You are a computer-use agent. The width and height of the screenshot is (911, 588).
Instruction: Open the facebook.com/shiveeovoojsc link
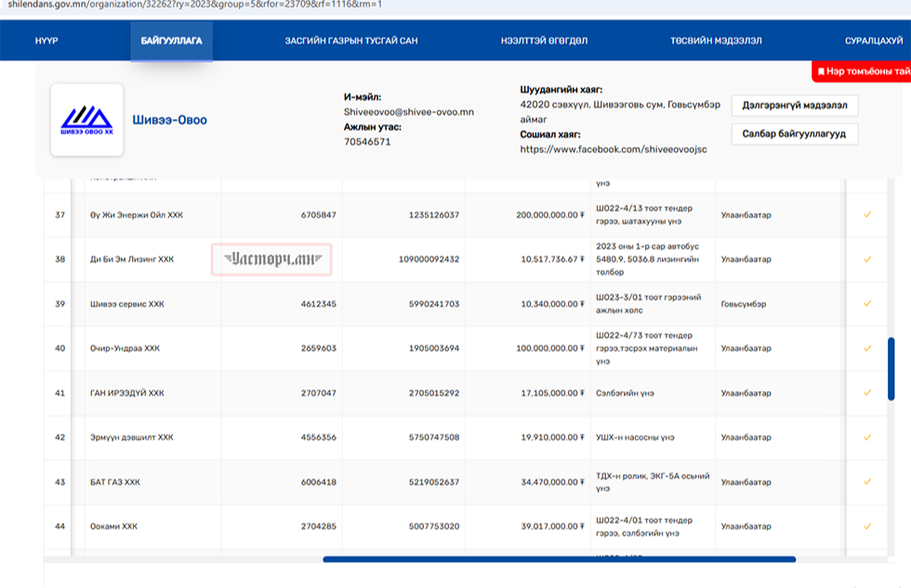pos(614,150)
